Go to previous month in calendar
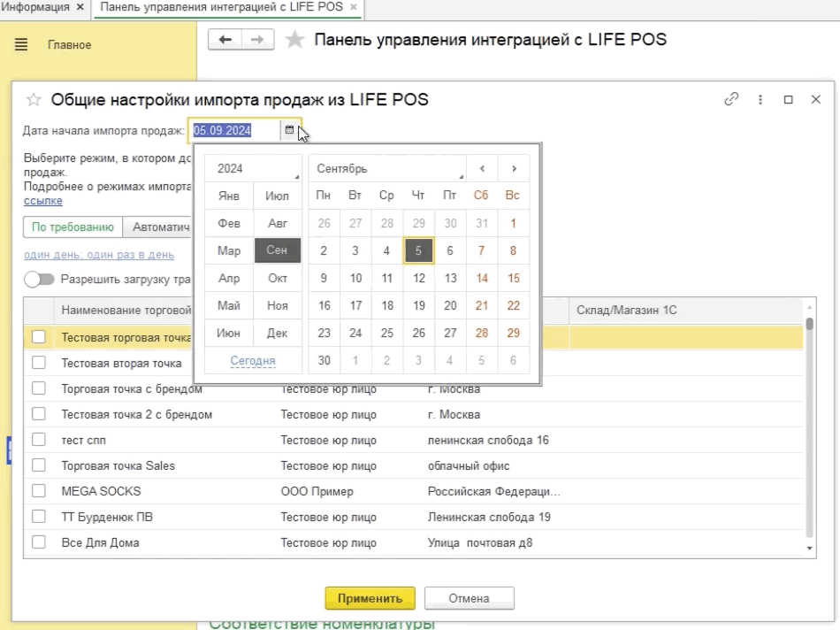Viewport: 840px width, 630px height. click(x=482, y=168)
